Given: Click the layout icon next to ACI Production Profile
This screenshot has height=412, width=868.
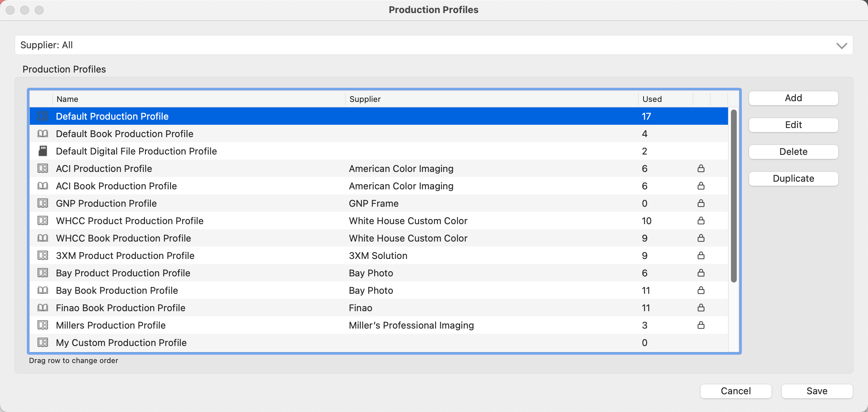Looking at the screenshot, I should [43, 168].
